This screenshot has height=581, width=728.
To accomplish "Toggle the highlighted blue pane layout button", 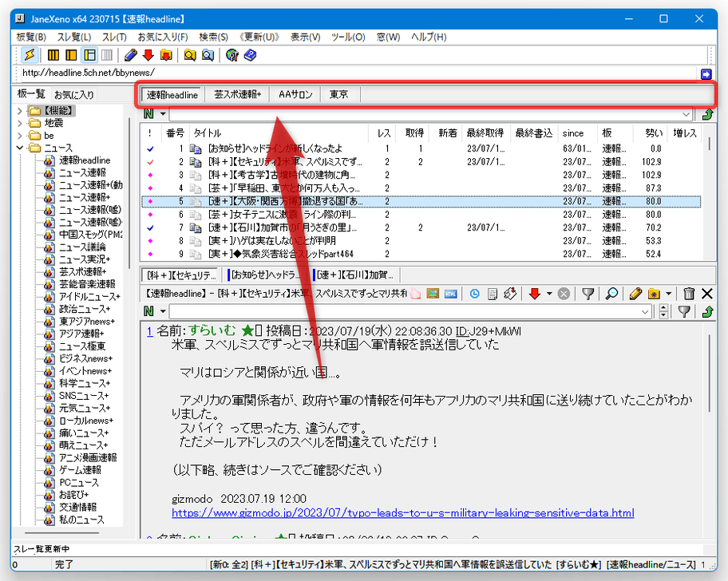I will (89, 55).
